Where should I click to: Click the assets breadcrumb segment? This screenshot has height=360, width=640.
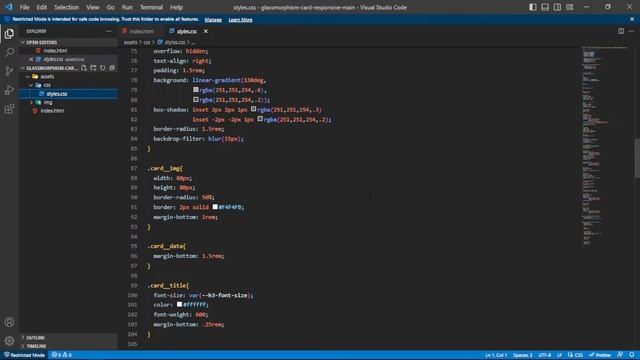pos(131,42)
